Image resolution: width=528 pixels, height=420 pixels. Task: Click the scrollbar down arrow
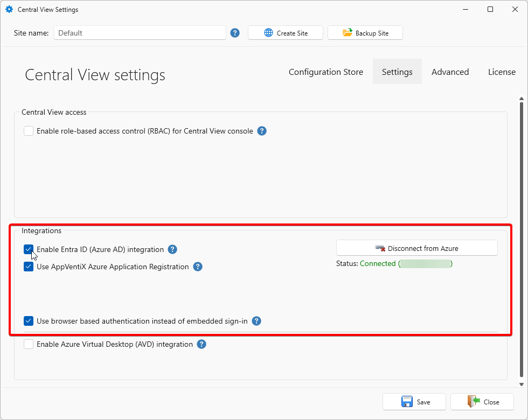pos(522,384)
